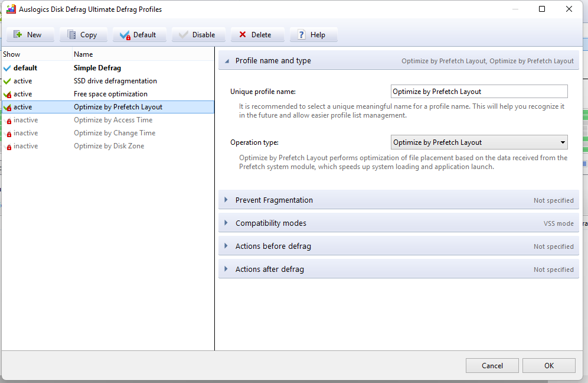Click the Unique profile name field
The width and height of the screenshot is (588, 383).
479,91
